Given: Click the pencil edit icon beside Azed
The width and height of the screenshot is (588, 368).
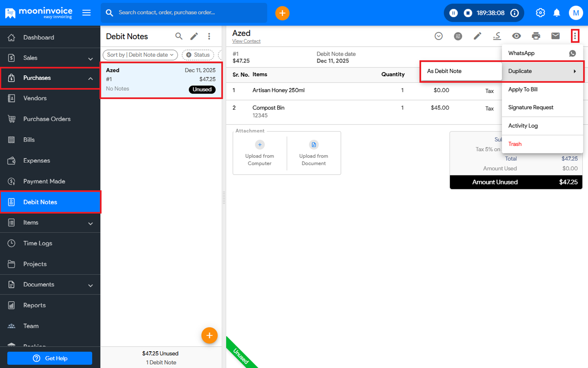Looking at the screenshot, I should (477, 36).
